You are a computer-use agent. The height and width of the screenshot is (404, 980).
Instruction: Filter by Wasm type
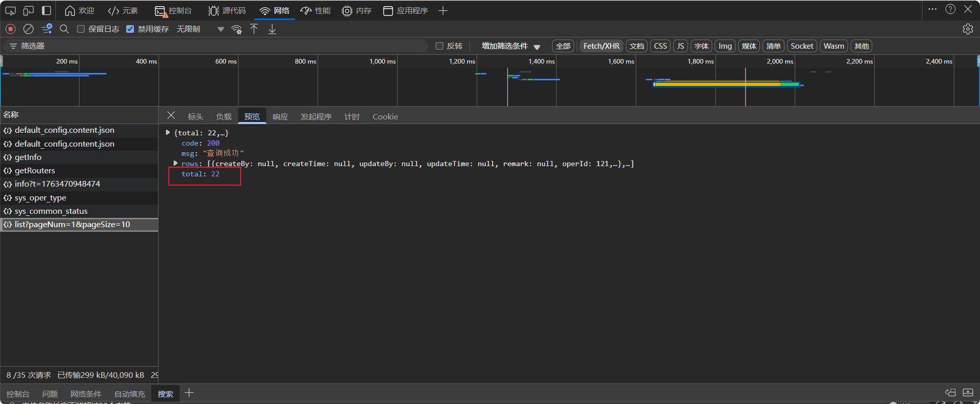(x=834, y=46)
